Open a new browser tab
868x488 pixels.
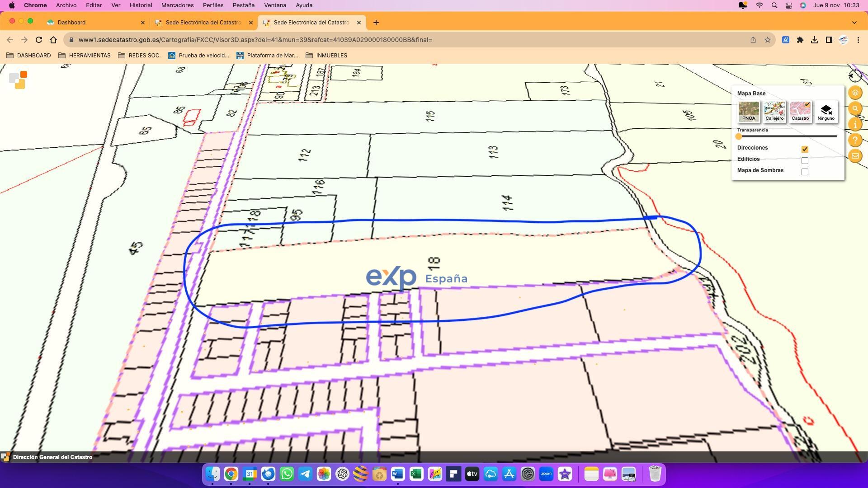coord(376,22)
